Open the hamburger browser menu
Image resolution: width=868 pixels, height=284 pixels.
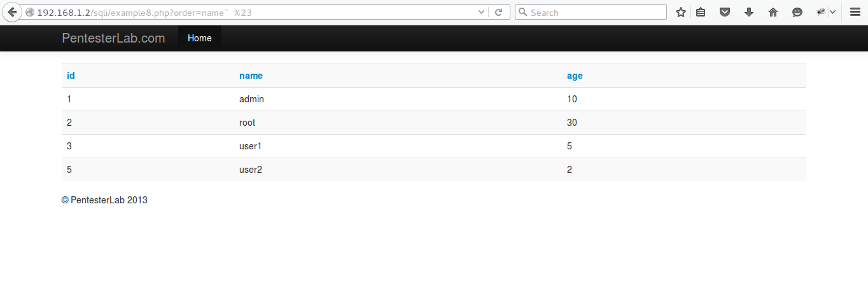[x=855, y=12]
